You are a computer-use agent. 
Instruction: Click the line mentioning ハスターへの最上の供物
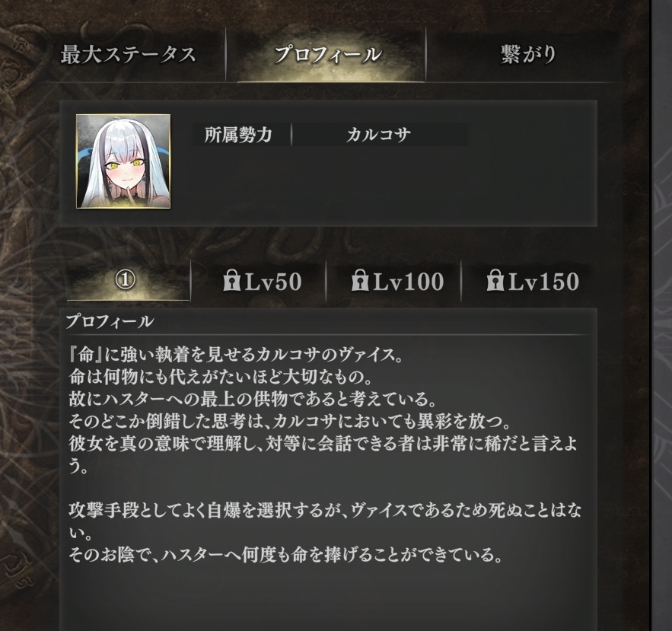pyautogui.click(x=252, y=400)
